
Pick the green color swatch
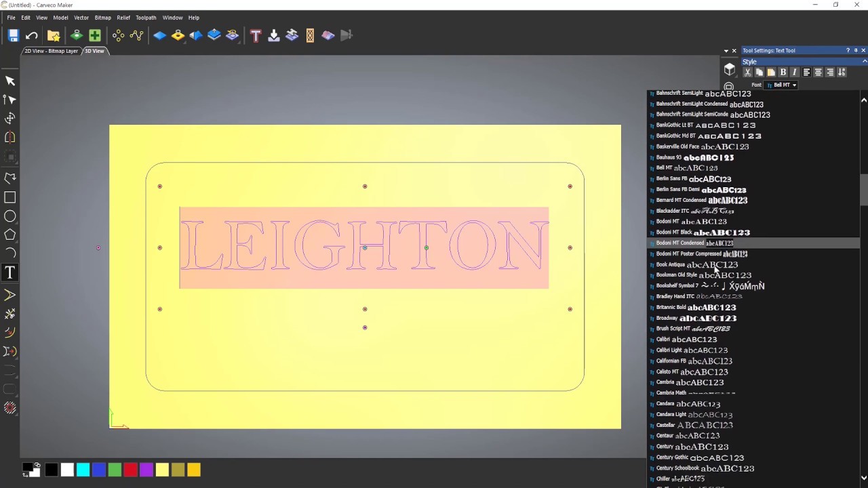115,470
